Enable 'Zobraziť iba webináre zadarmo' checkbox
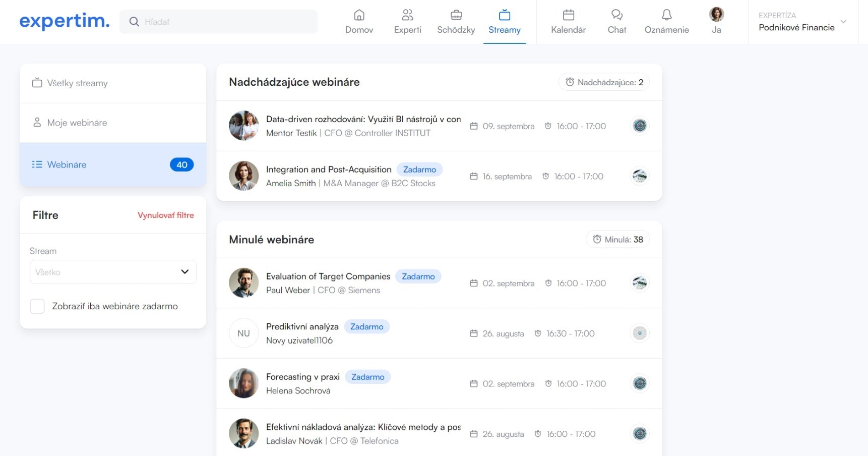Image resolution: width=868 pixels, height=456 pixels. point(37,306)
